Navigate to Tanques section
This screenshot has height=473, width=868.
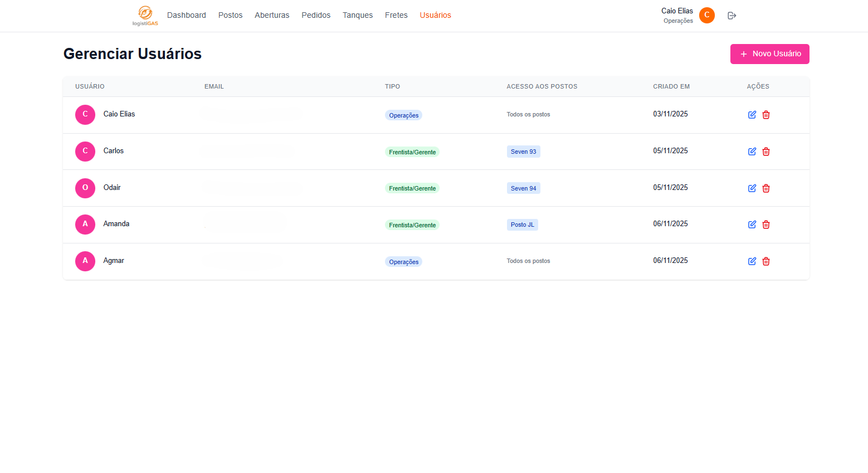(x=357, y=15)
